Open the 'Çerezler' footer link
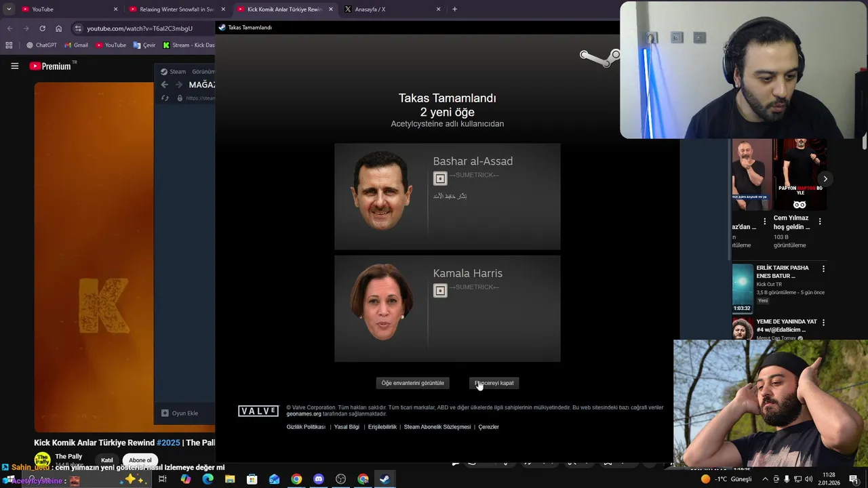This screenshot has height=488, width=868. (488, 427)
